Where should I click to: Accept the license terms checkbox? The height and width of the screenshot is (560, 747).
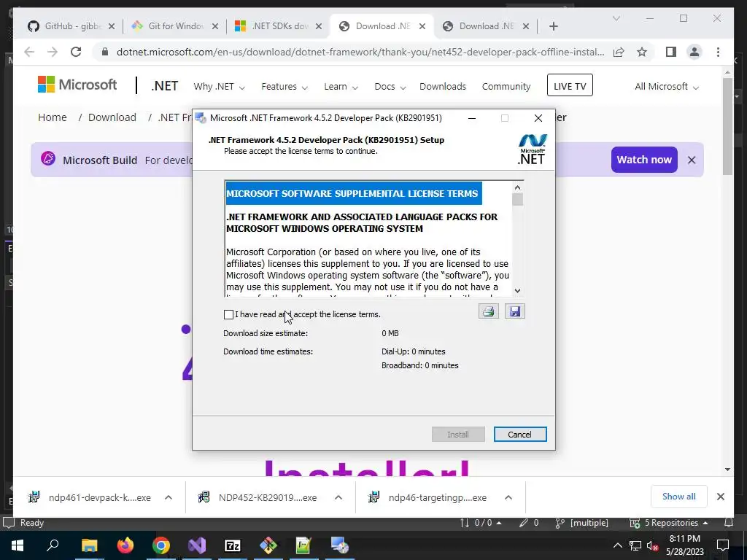(x=228, y=314)
